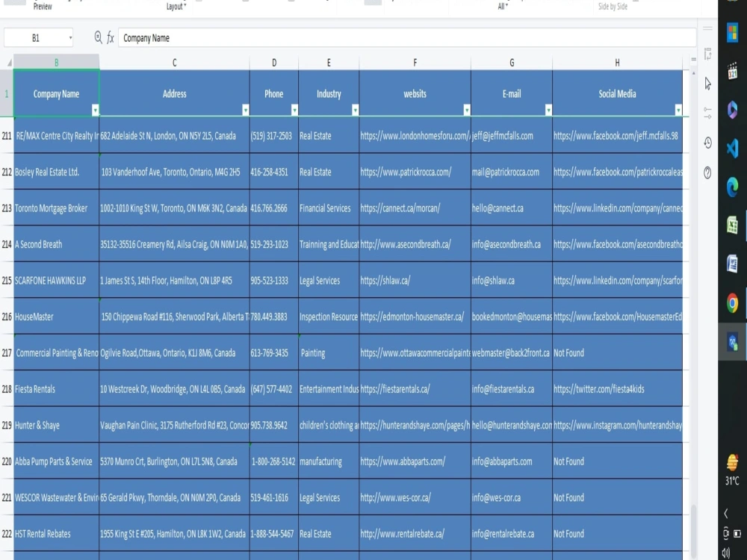Open Excel from the taskbar
The width and height of the screenshot is (747, 560).
(733, 225)
